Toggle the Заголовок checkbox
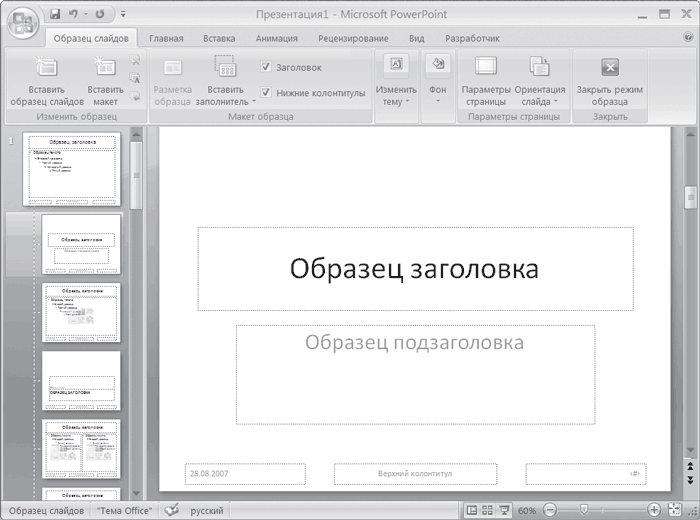This screenshot has height=520, width=700. click(266, 67)
